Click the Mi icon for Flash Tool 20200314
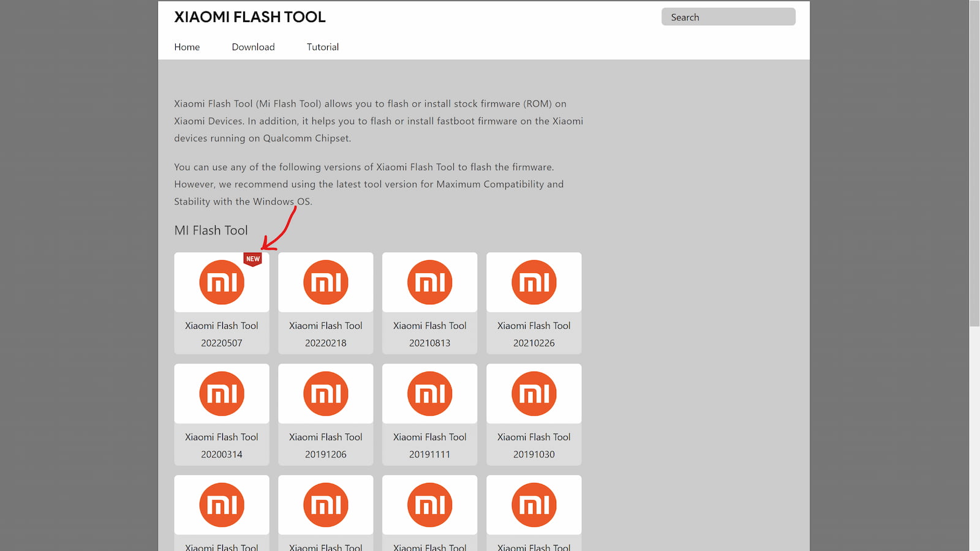This screenshot has height=551, width=980. coord(222,394)
